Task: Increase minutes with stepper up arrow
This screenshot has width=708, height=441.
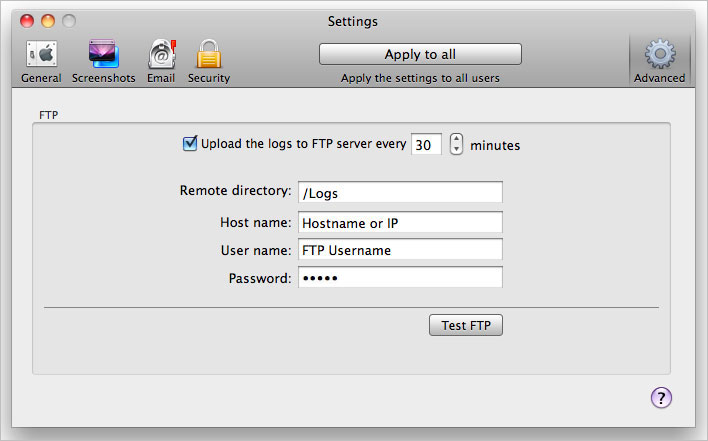Action: 456,139
